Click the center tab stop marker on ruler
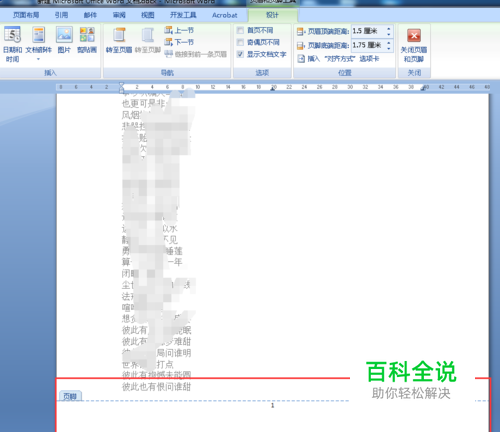The image size is (500, 432). click(273, 88)
